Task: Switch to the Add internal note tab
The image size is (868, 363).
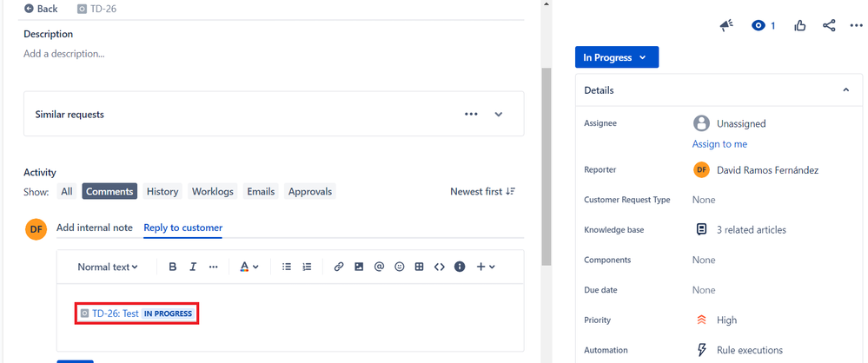Action: 95,228
